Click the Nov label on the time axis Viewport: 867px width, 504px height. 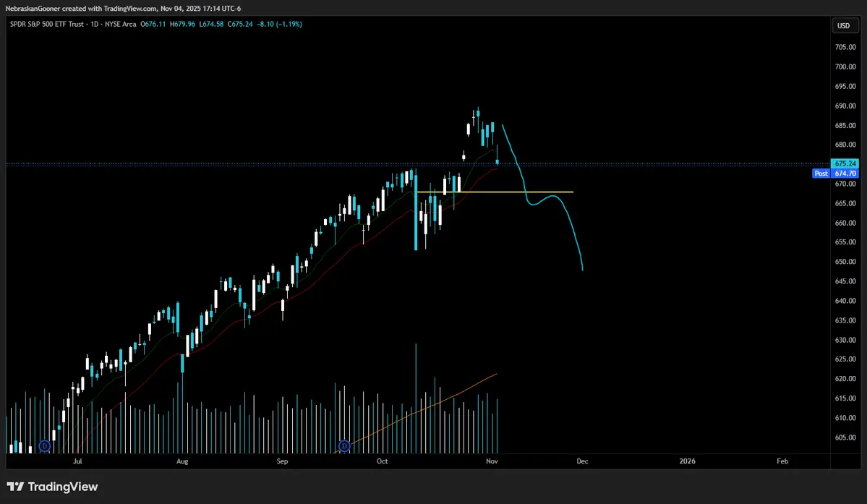(492, 461)
